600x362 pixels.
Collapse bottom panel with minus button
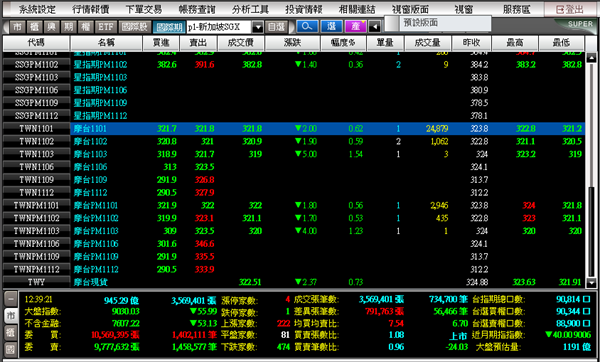tap(11, 299)
